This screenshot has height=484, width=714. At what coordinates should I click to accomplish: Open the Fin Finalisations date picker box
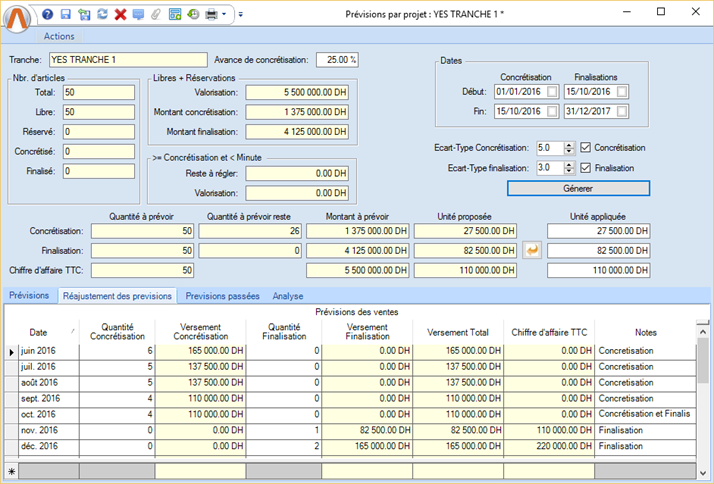point(622,111)
